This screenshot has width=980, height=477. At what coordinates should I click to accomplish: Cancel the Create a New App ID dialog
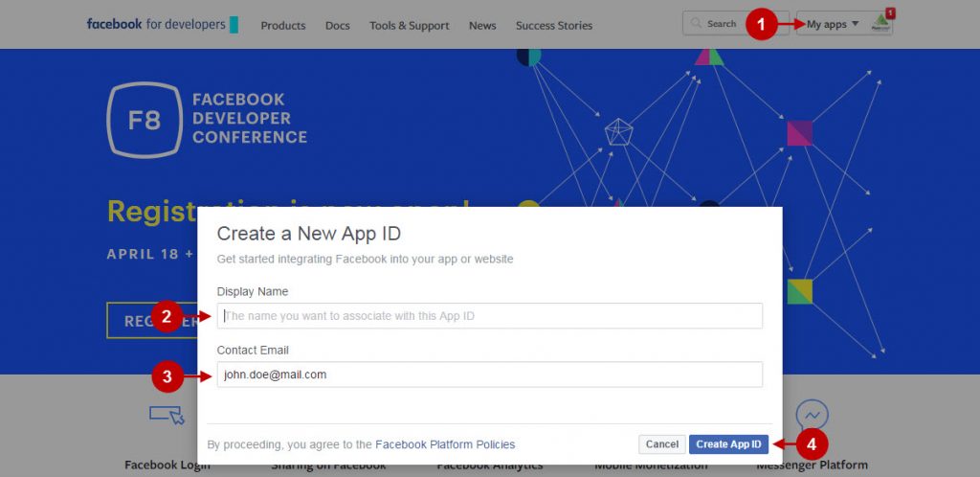click(x=662, y=444)
